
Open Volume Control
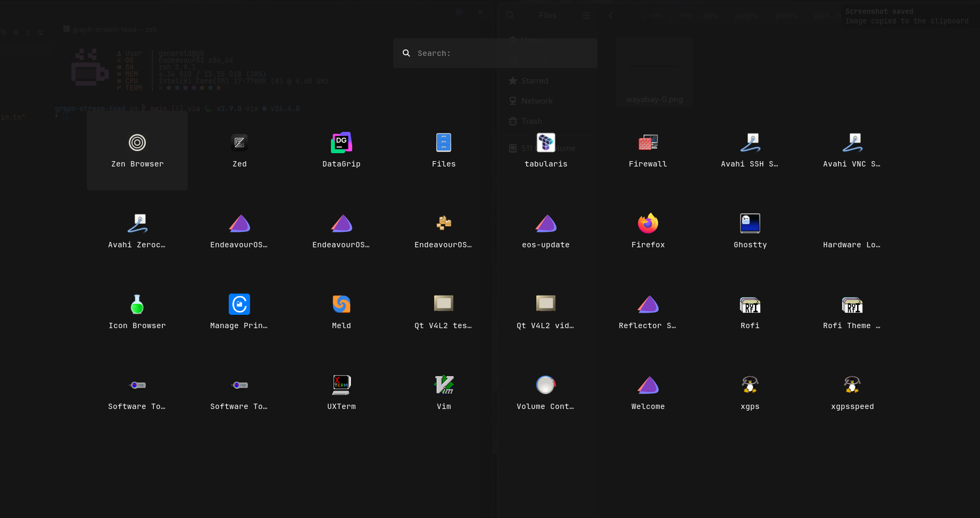coord(546,394)
